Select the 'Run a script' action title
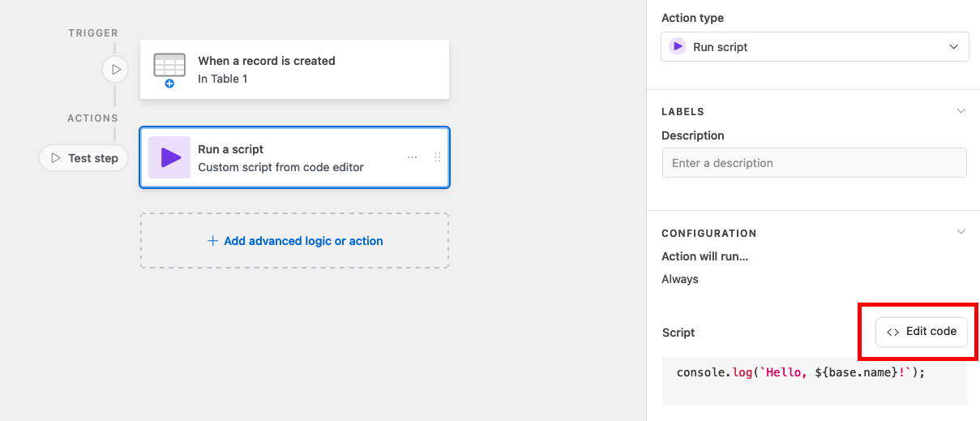 [231, 149]
